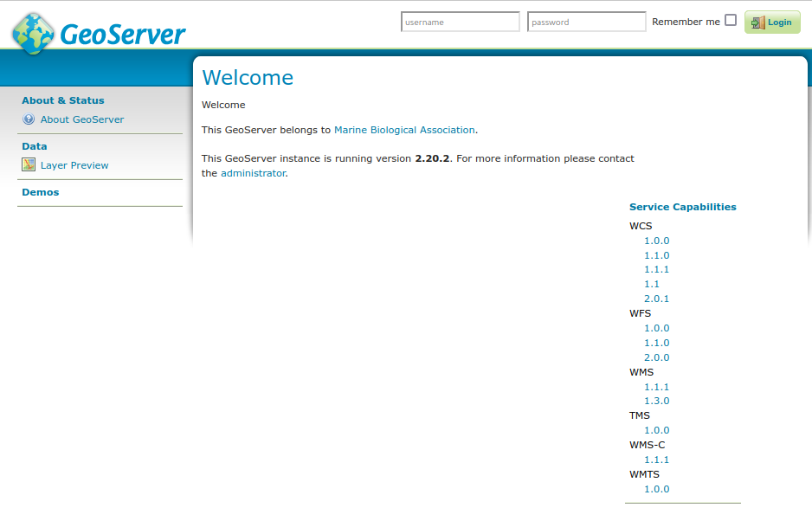
Task: Open WCS 1.0.0 capabilities link
Action: [x=657, y=241]
